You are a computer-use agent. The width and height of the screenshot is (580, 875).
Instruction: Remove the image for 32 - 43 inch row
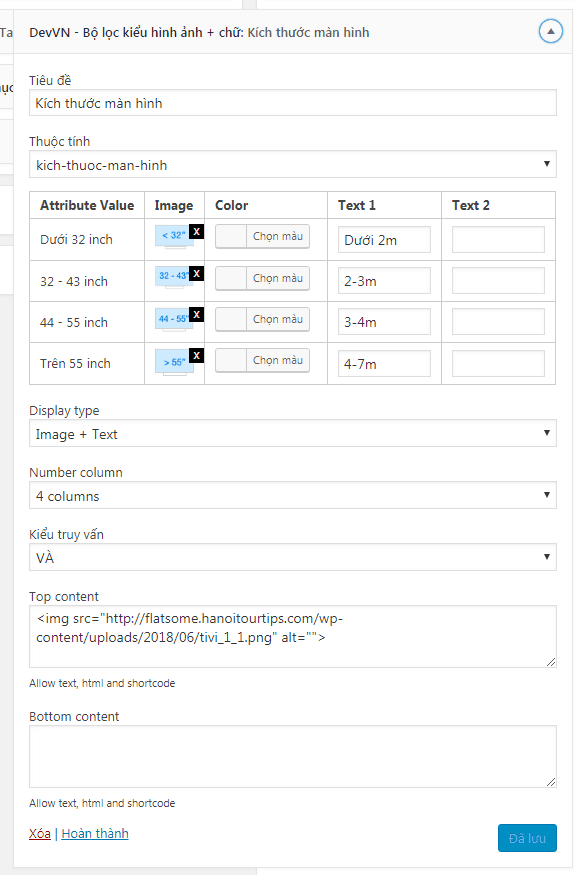tap(196, 272)
